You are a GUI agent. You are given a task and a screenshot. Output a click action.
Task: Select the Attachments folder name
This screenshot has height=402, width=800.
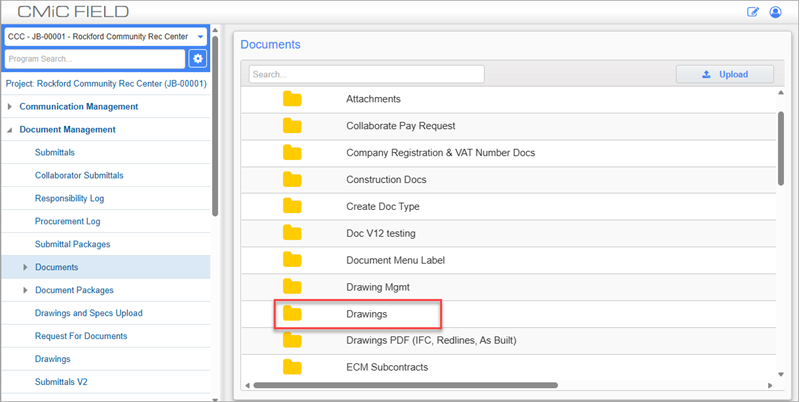click(373, 99)
